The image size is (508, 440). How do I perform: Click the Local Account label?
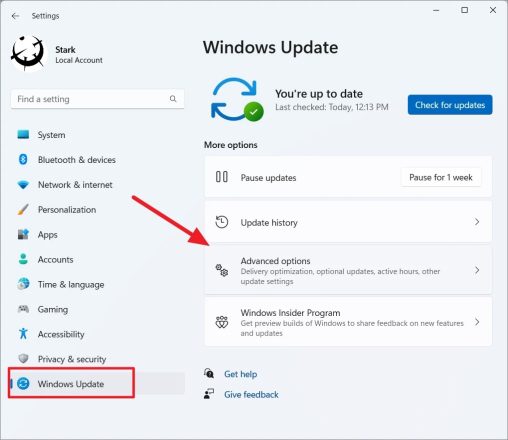(79, 60)
